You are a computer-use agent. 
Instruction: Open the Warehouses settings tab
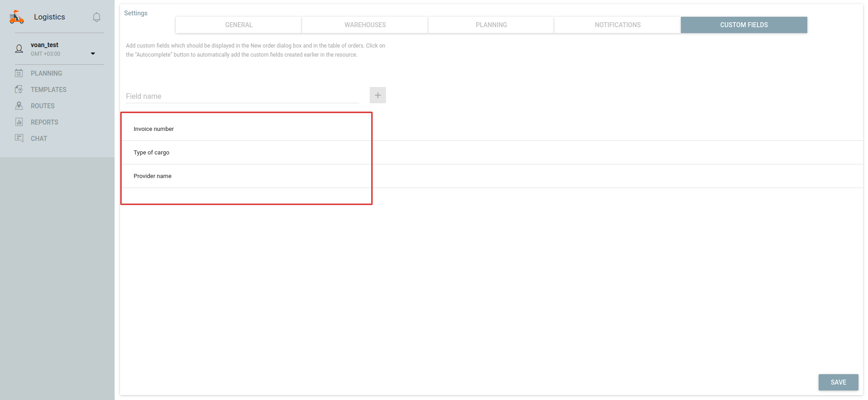[x=365, y=25]
